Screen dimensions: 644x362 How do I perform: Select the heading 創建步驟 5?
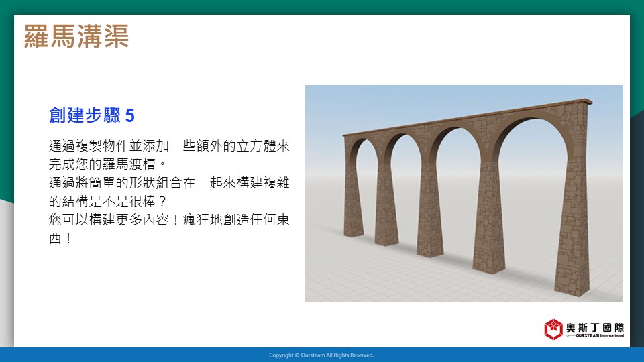[92, 115]
